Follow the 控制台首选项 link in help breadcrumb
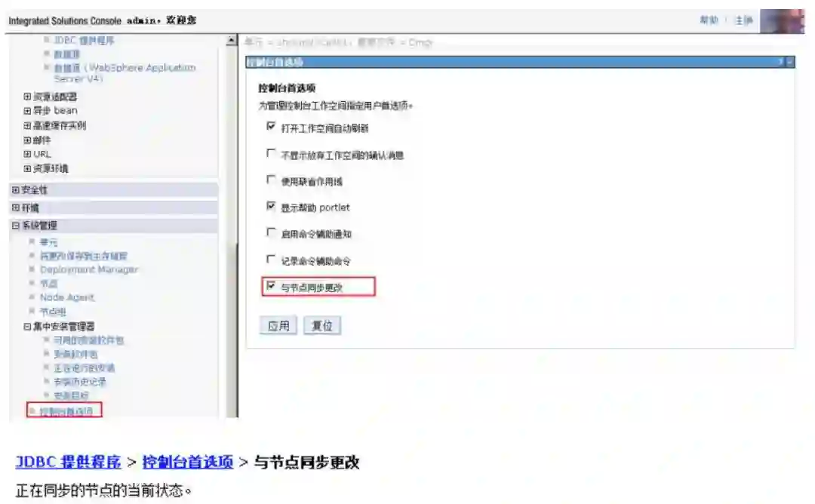This screenshot has height=504, width=815. tap(188, 462)
